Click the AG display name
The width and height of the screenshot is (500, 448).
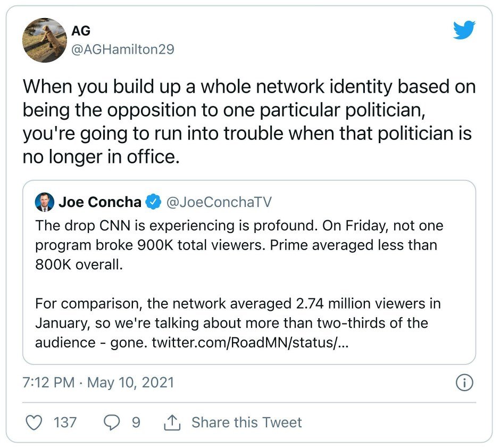pyautogui.click(x=81, y=31)
